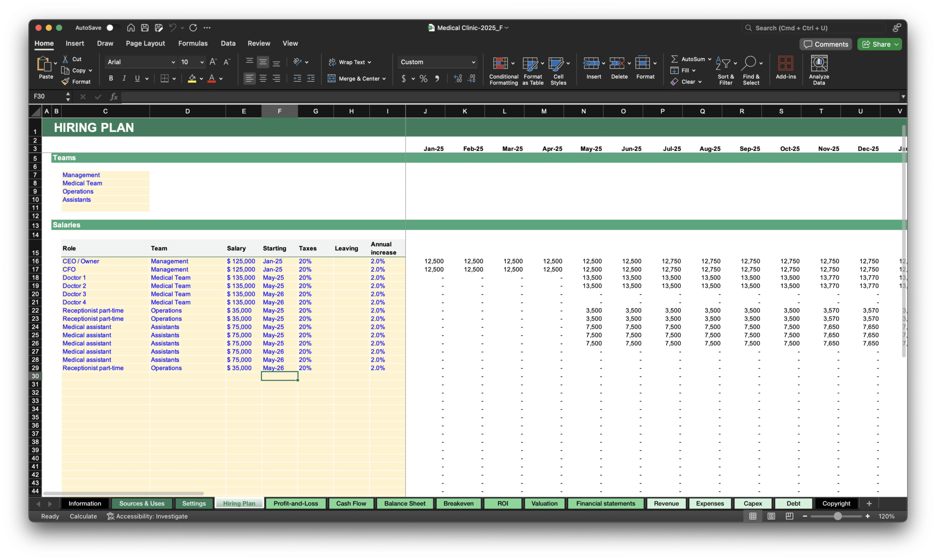Click the Find & Select magnifier icon
Image resolution: width=936 pixels, height=560 pixels.
coord(749,63)
